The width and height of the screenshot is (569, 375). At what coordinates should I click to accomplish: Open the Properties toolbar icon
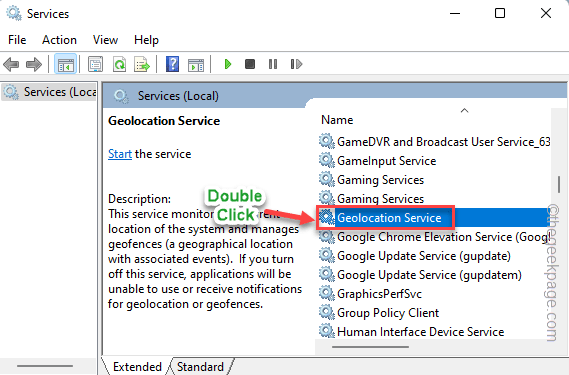point(95,65)
